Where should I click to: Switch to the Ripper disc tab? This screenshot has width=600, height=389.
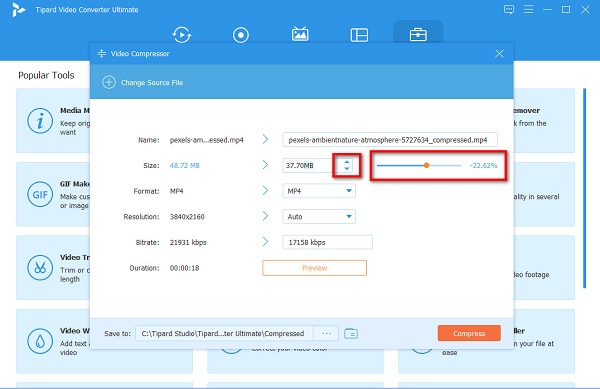(x=241, y=35)
